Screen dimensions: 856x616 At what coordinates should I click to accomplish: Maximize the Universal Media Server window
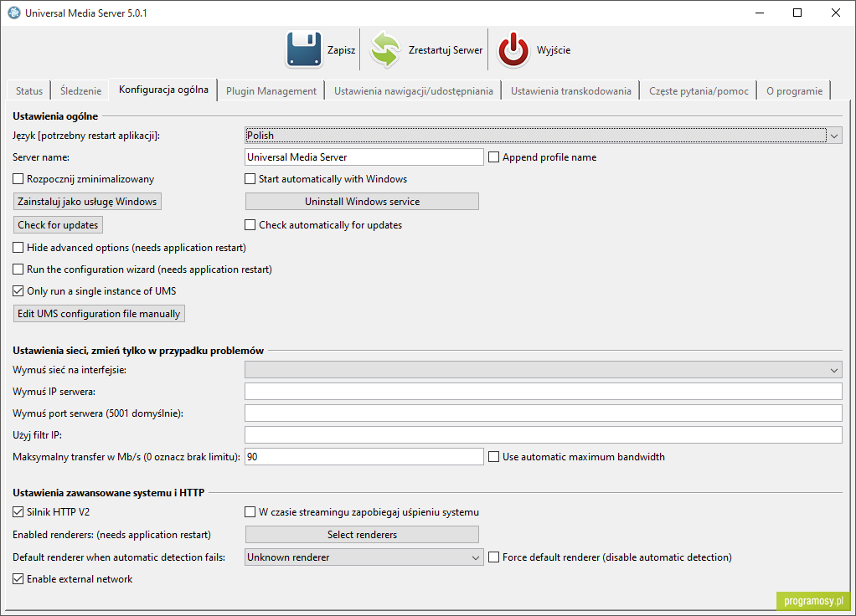tap(797, 13)
